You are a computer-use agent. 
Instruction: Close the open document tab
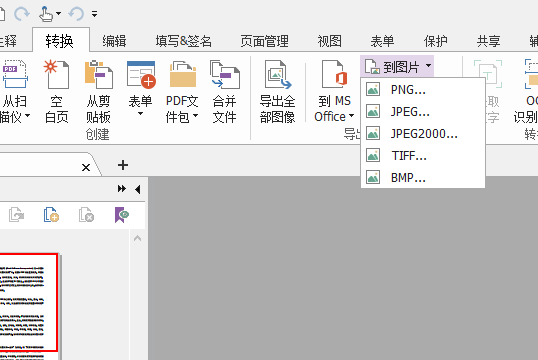click(86, 167)
